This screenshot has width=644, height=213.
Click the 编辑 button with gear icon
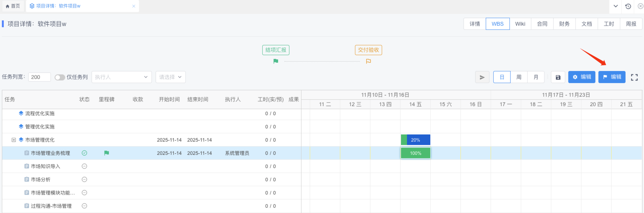[581, 77]
